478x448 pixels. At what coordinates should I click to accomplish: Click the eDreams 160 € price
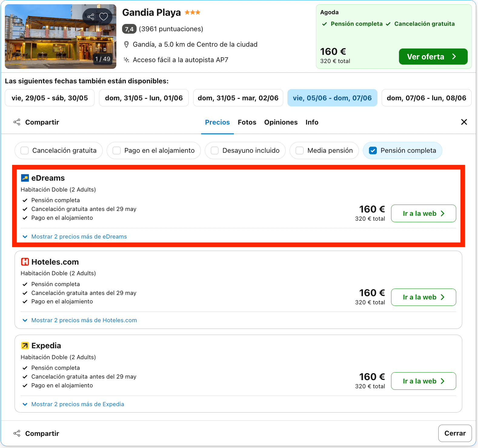[x=372, y=209]
